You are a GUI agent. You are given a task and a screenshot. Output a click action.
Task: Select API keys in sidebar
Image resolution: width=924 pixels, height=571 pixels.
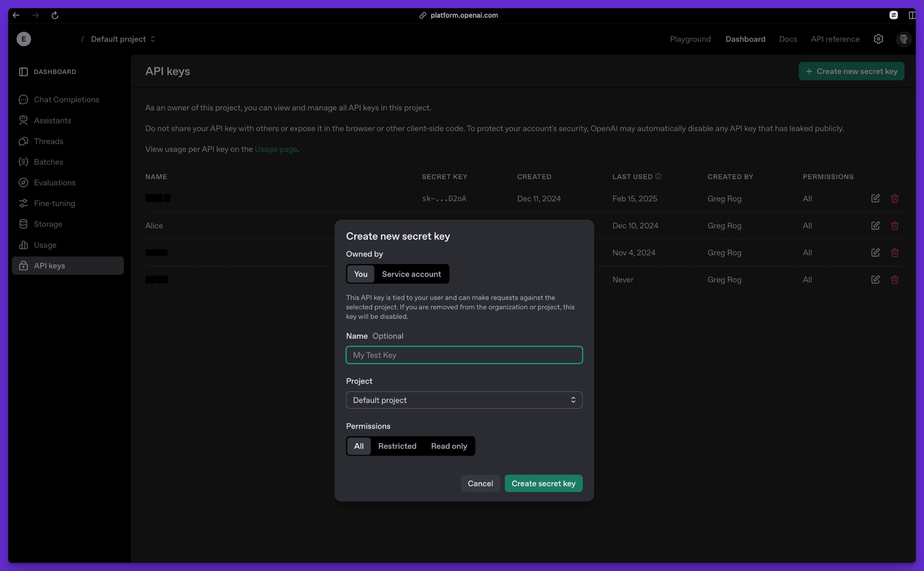click(68, 266)
